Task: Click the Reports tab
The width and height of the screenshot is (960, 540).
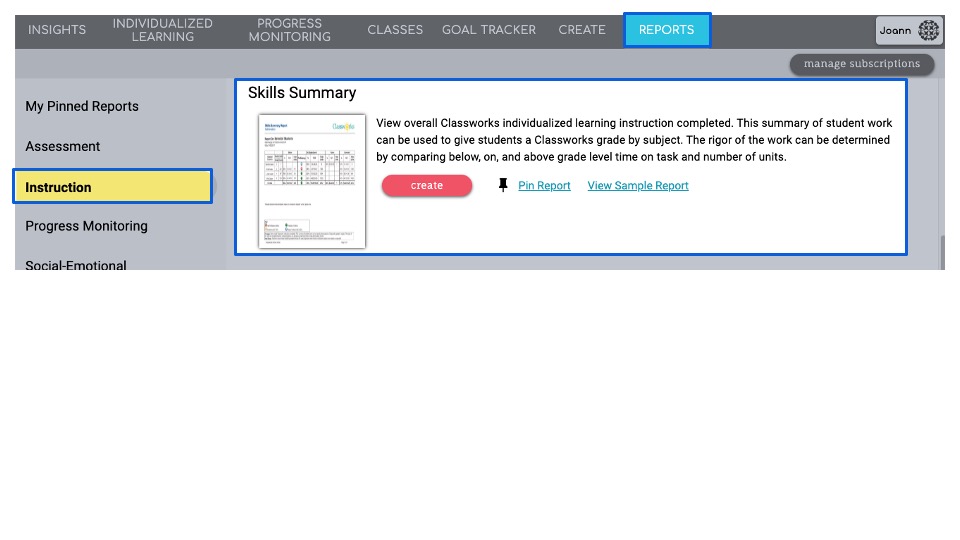Action: point(667,30)
